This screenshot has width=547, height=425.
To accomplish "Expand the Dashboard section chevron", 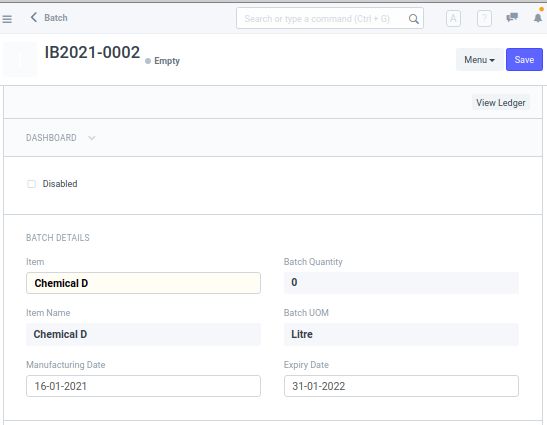I will coord(92,138).
